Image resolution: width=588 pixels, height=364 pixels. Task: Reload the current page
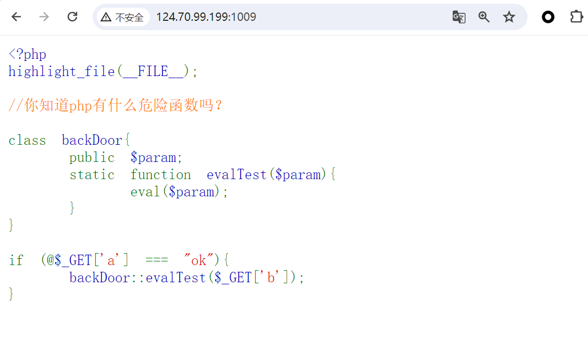point(72,17)
